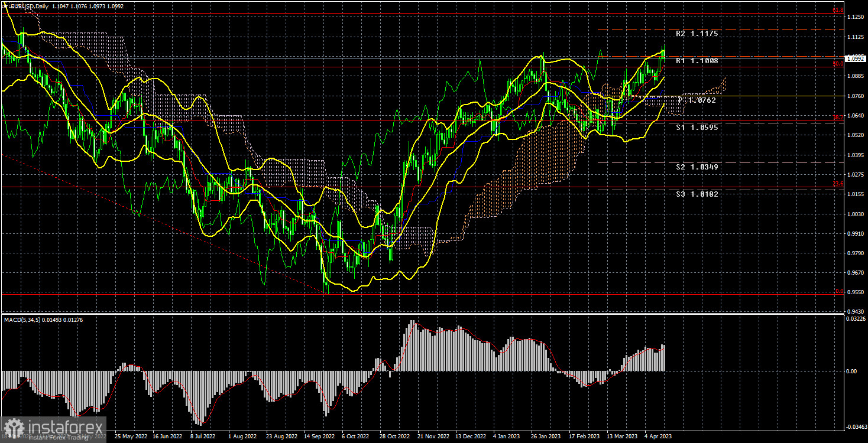Click the 0.9910 price axis value
This screenshot has width=868, height=443.
pos(855,234)
